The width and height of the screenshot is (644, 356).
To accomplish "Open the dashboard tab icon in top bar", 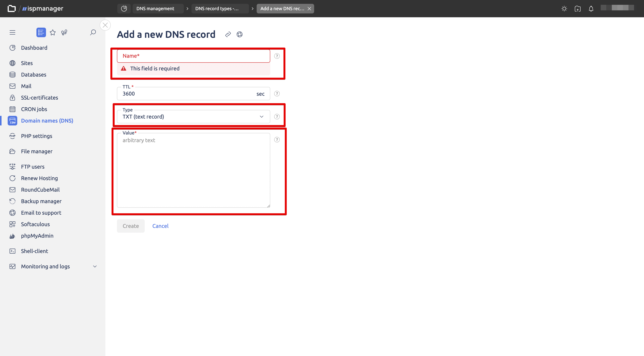I will [124, 8].
